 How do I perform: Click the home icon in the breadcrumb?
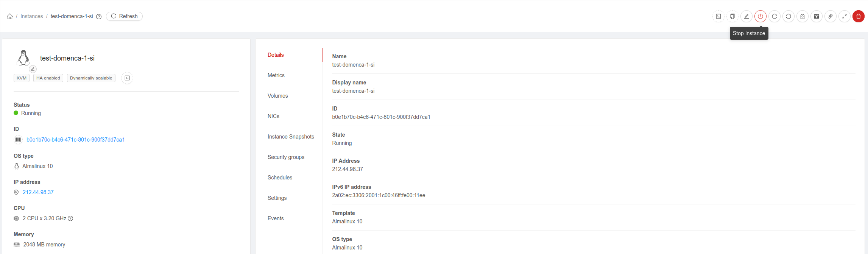click(10, 16)
